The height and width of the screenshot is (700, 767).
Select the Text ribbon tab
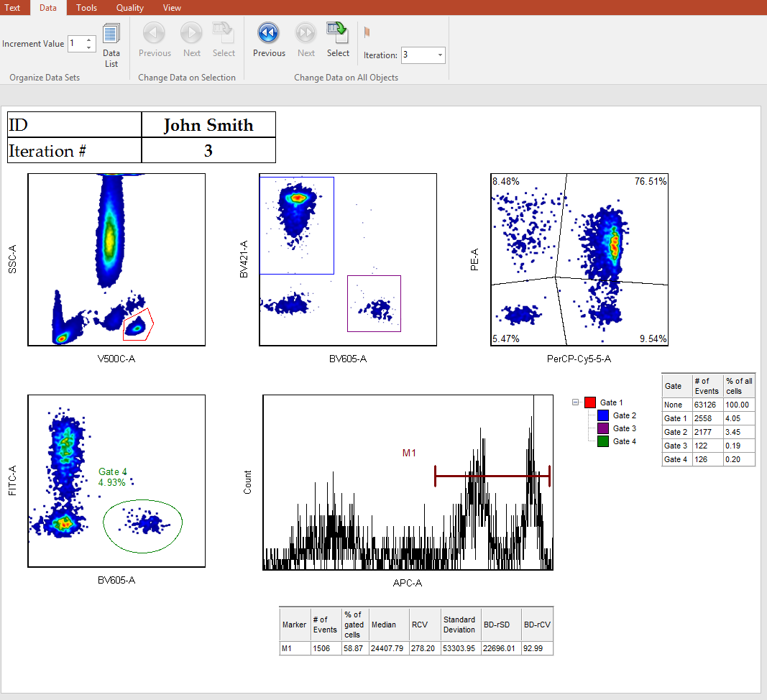13,8
